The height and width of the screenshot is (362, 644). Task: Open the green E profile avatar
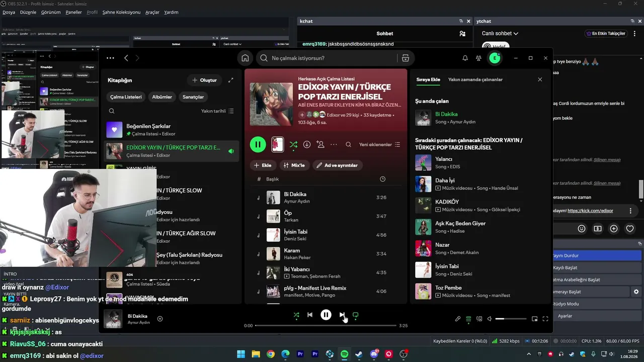(495, 58)
